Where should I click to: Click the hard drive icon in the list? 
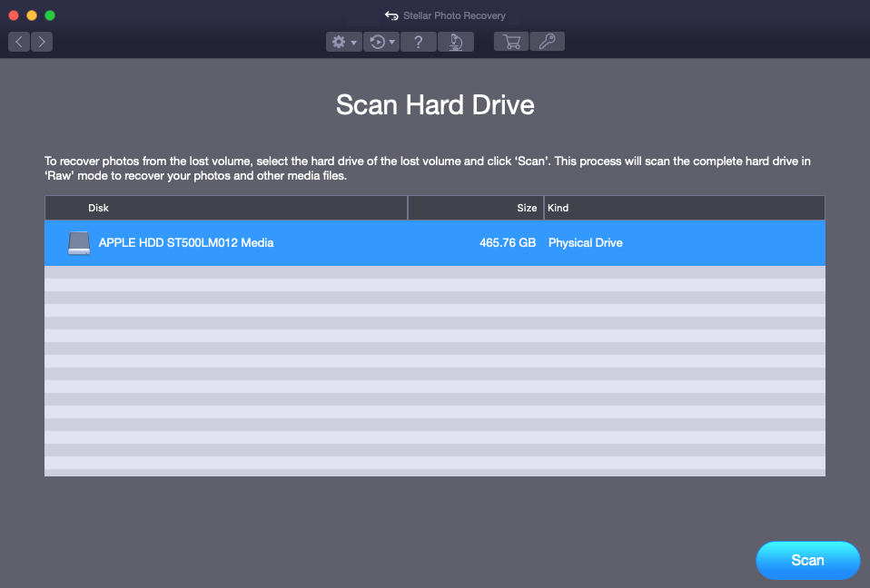pyautogui.click(x=79, y=243)
